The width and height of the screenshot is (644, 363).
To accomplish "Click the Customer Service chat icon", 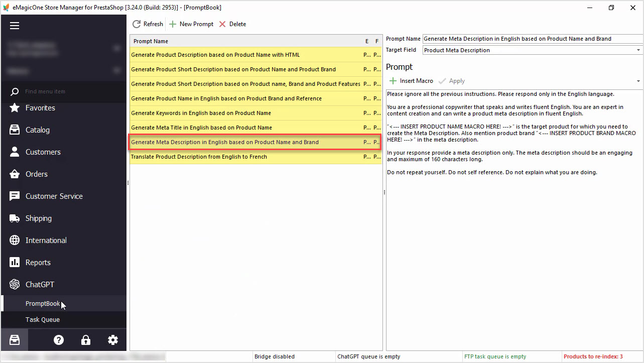I will point(15,196).
